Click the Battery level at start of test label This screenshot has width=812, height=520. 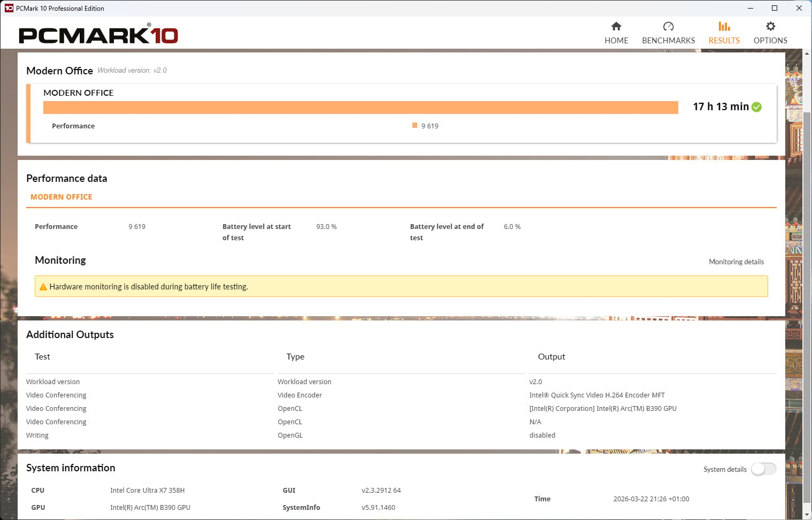[257, 232]
